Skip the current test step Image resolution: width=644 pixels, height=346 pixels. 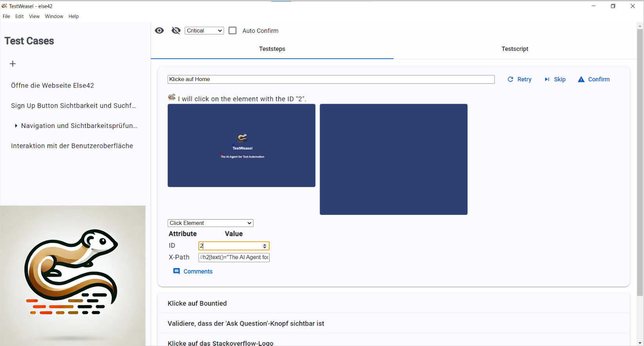tap(555, 79)
